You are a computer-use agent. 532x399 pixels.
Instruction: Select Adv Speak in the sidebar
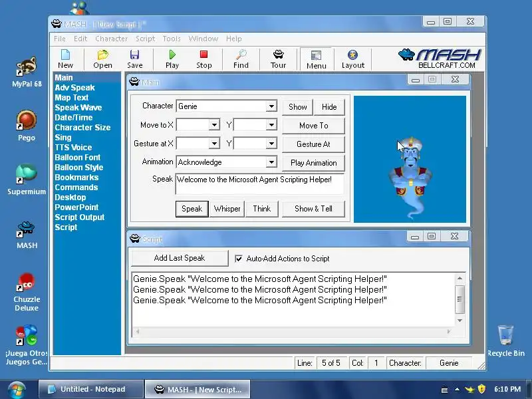(x=74, y=88)
